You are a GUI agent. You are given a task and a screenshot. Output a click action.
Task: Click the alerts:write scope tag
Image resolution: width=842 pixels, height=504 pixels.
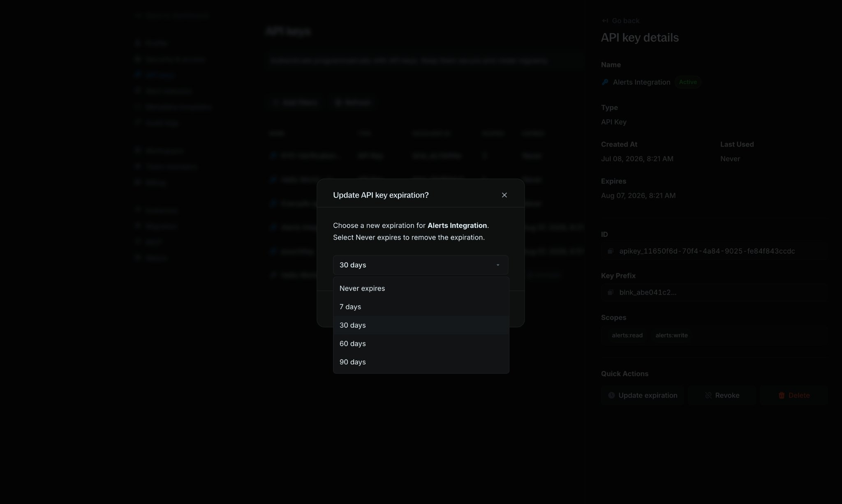(671, 335)
